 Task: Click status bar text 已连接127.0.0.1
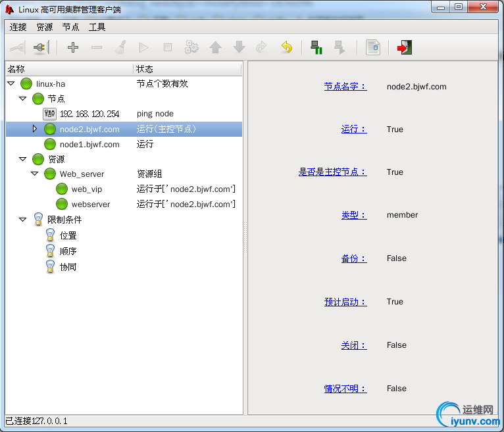point(36,421)
